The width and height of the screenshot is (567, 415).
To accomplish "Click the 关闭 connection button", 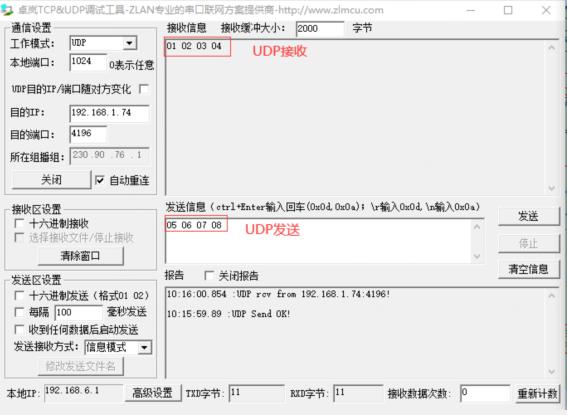I will click(x=51, y=180).
